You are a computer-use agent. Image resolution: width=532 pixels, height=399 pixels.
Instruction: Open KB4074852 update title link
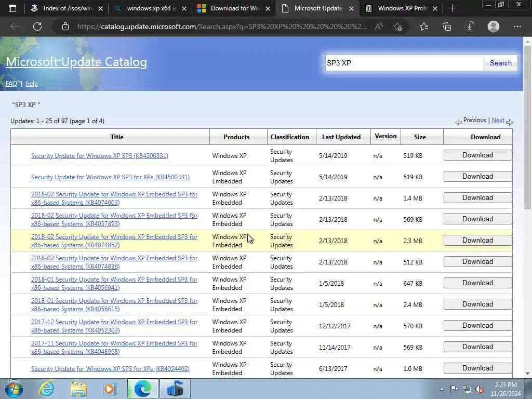tap(114, 241)
